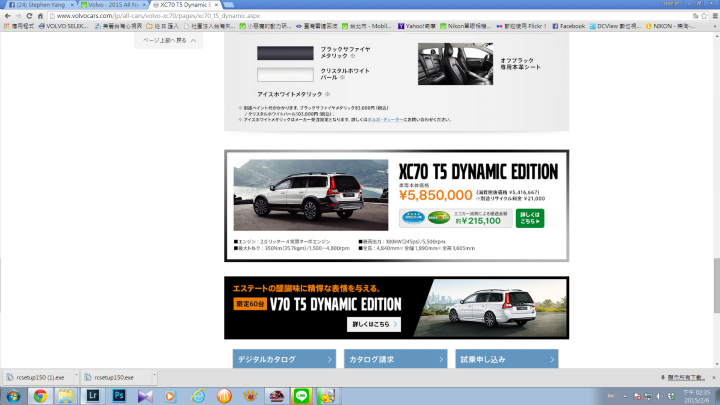Viewport: 720px width, 405px height.
Task: Expand options arrow for rcsetup150 (1).exe
Action: (x=76, y=376)
